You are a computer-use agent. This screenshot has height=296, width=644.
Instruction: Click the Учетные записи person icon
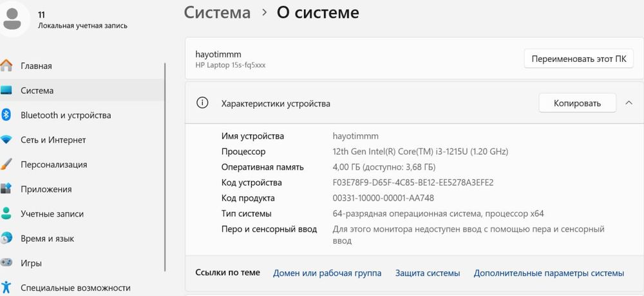pyautogui.click(x=6, y=214)
